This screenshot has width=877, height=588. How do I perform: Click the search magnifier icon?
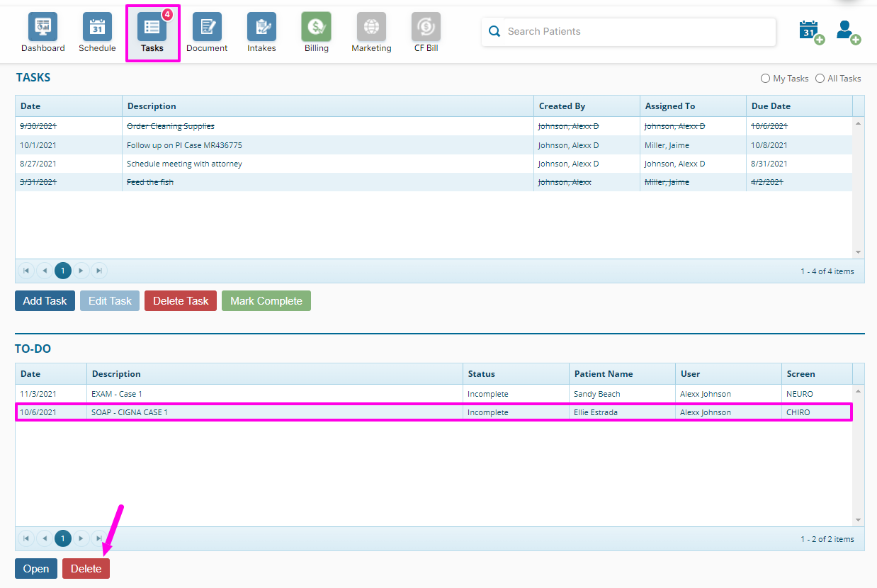(494, 31)
